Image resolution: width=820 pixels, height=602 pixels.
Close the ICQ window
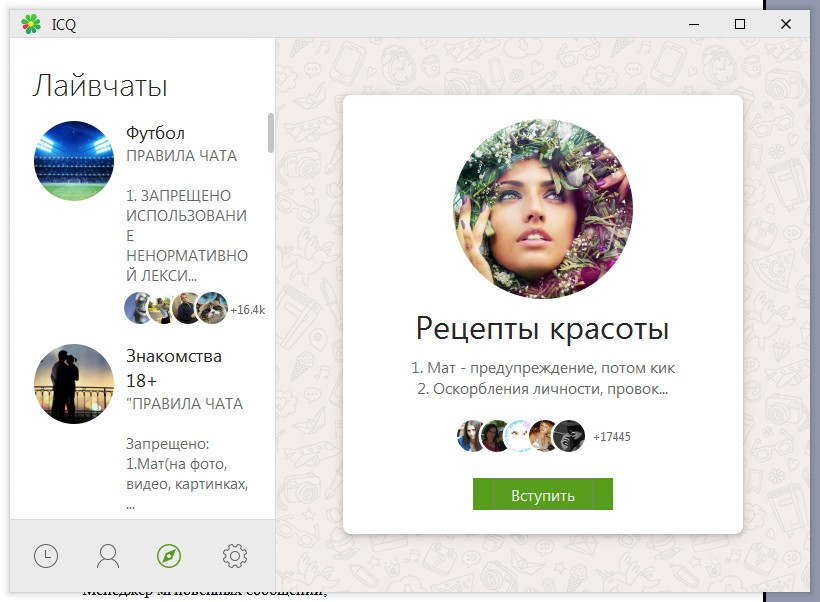click(785, 24)
